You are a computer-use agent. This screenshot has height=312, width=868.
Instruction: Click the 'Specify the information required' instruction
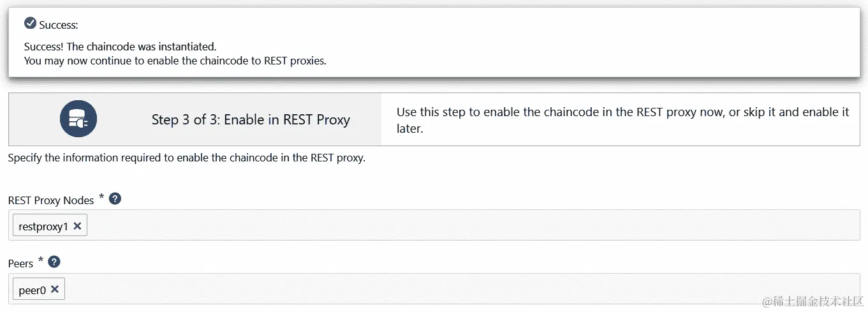[x=186, y=158]
